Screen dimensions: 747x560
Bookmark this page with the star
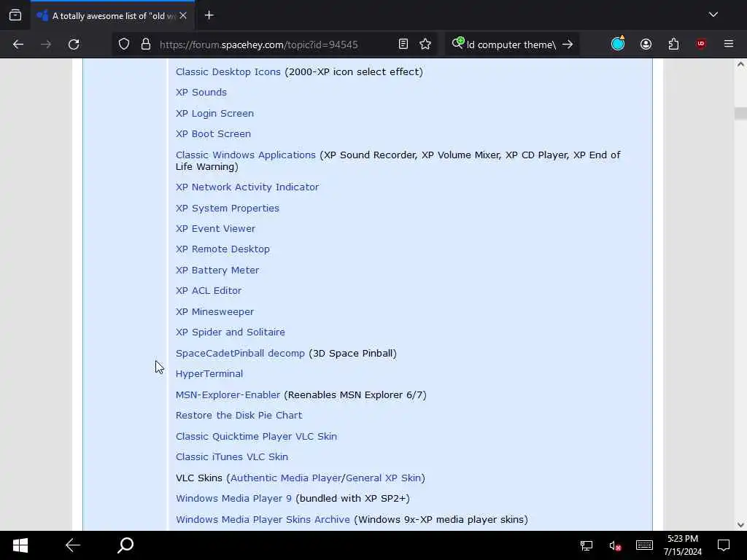(x=425, y=44)
